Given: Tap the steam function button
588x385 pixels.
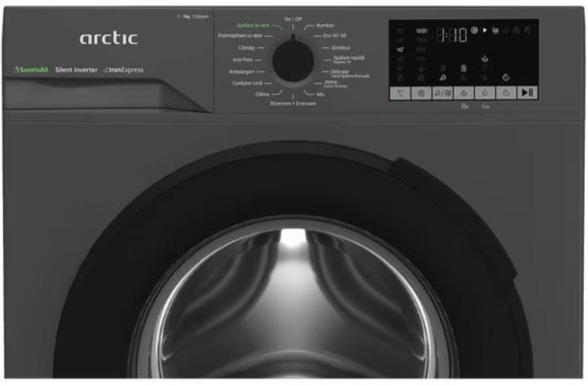Looking at the screenshot, I should [464, 93].
